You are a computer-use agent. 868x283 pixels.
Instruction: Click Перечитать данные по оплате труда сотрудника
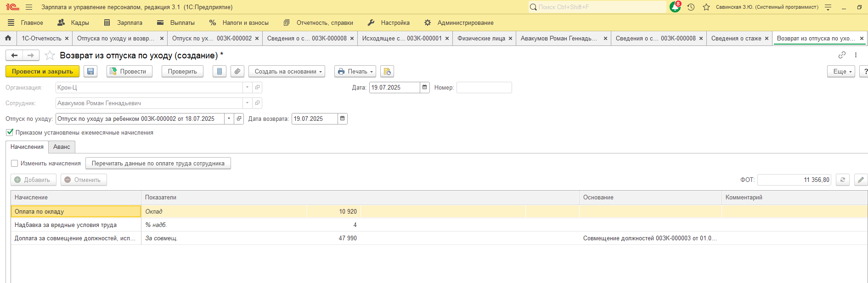[x=158, y=163]
